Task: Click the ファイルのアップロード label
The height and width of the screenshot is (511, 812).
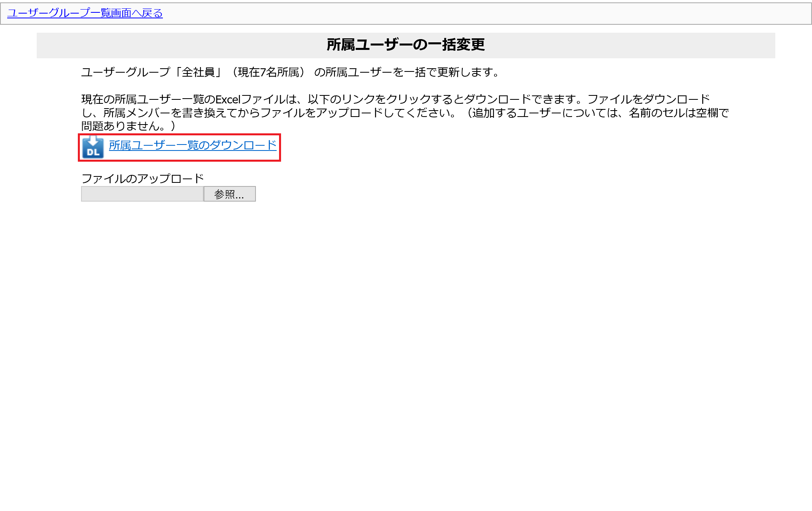Action: tap(143, 178)
